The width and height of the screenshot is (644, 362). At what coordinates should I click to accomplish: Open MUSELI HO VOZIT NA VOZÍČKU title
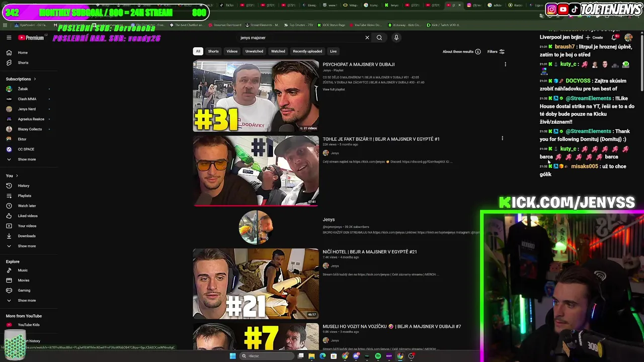click(391, 327)
